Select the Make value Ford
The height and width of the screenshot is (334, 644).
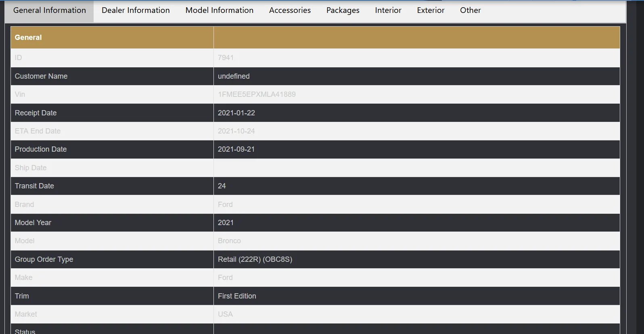click(x=225, y=278)
